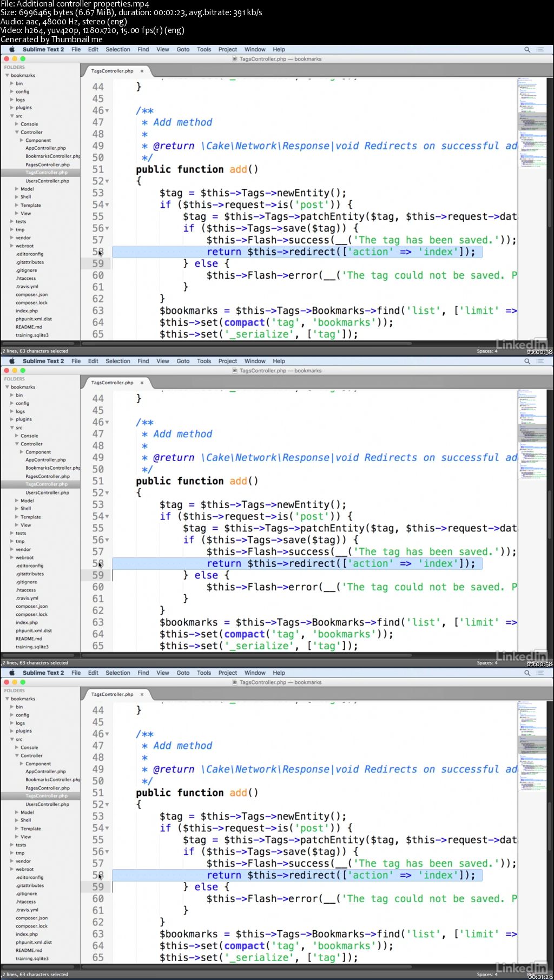Screen dimensions: 554x980
Task: Collapse the bookmarks root folder in the 00:00:38 frame
Action: click(x=7, y=75)
